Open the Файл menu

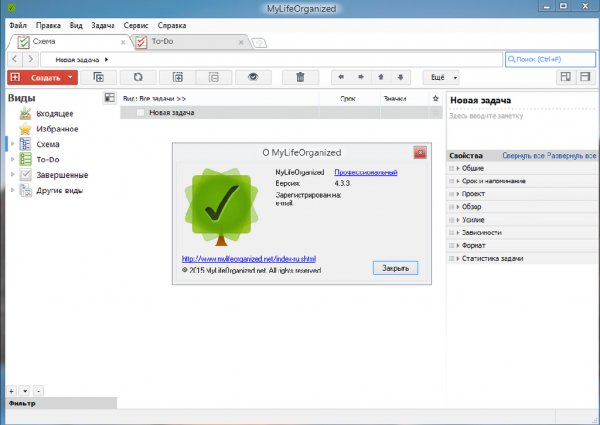coord(18,26)
